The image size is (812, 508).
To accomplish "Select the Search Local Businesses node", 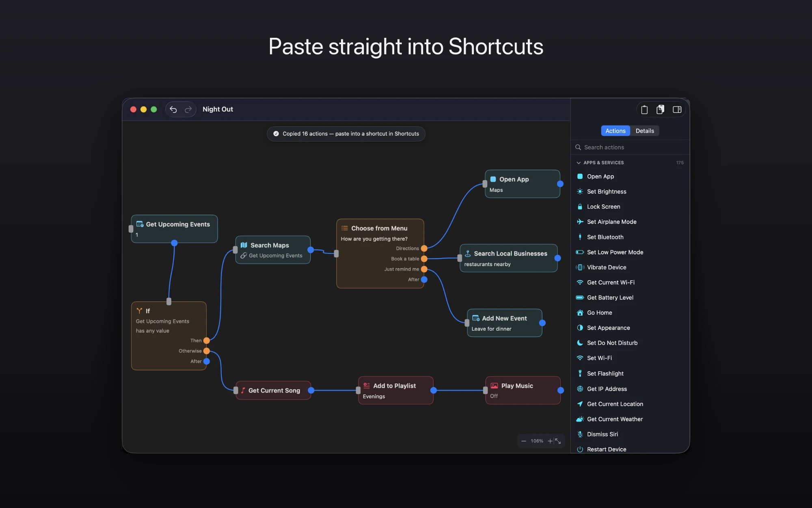I will point(508,258).
